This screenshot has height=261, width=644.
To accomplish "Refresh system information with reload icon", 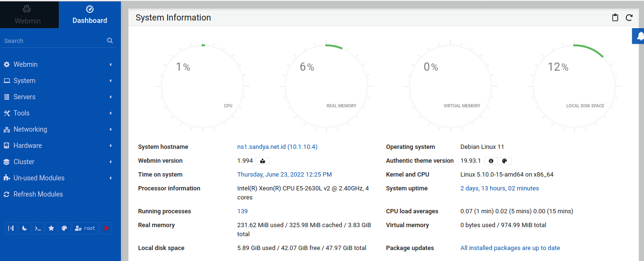I will point(629,18).
